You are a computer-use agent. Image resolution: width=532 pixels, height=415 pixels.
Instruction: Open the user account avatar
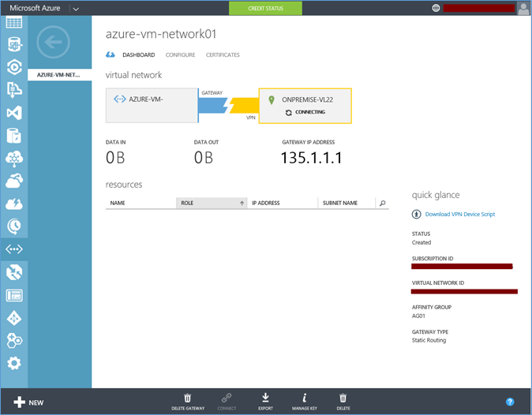click(x=523, y=8)
